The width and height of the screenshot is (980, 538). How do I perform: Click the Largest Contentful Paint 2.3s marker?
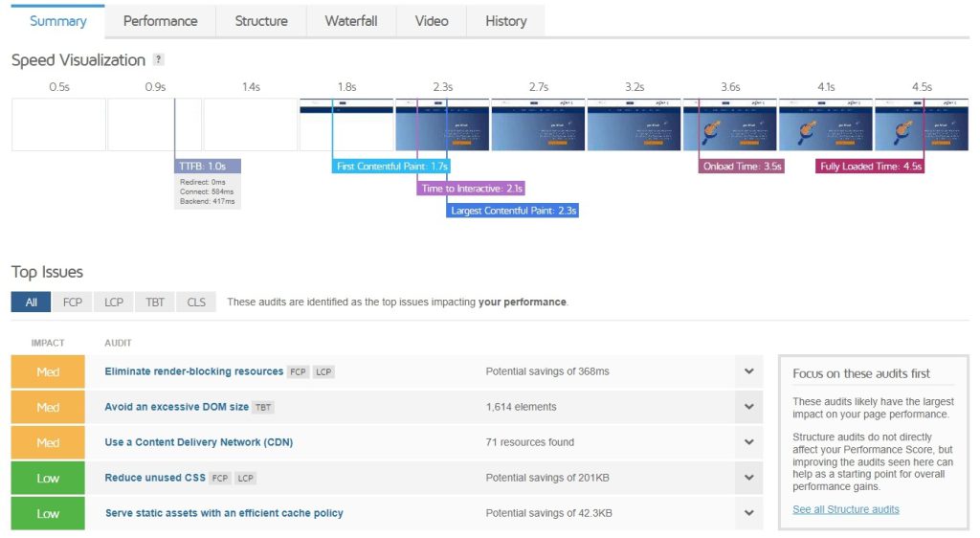click(513, 211)
